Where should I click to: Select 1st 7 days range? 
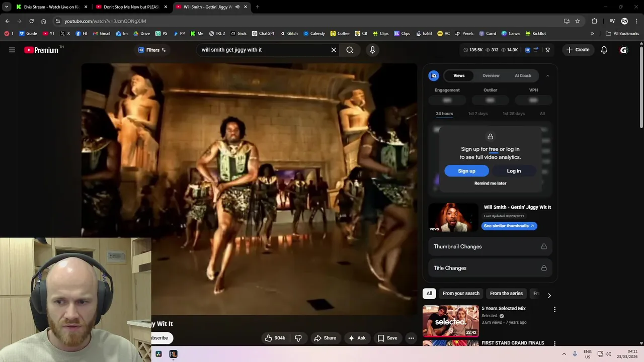click(x=478, y=114)
